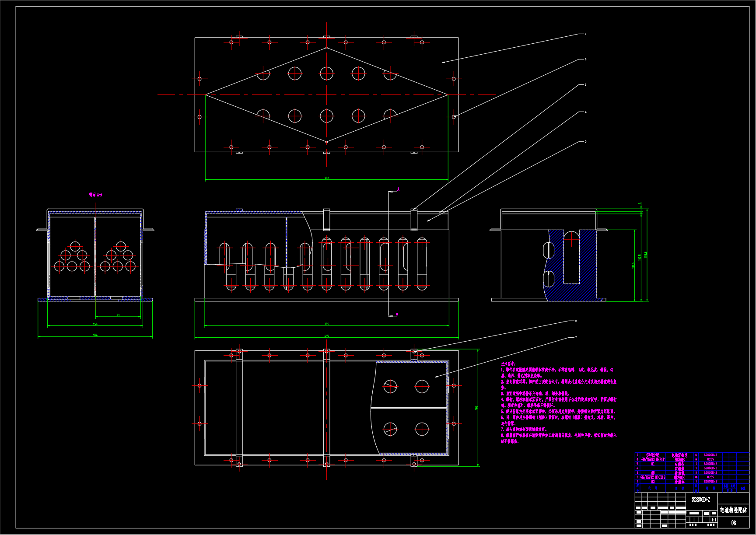Viewport: 756px width, 535px height.
Task: Click balloon number 5 leader label
Action: [585, 142]
